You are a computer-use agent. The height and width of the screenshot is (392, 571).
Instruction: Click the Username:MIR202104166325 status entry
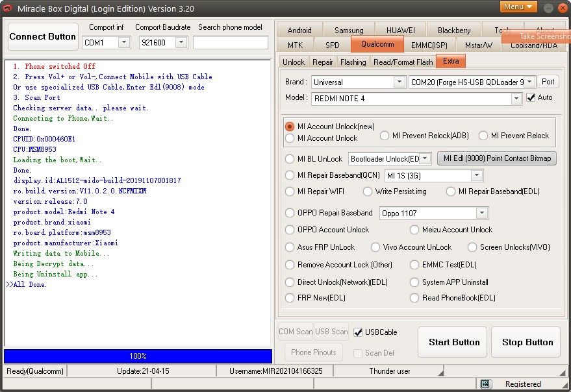pyautogui.click(x=275, y=371)
